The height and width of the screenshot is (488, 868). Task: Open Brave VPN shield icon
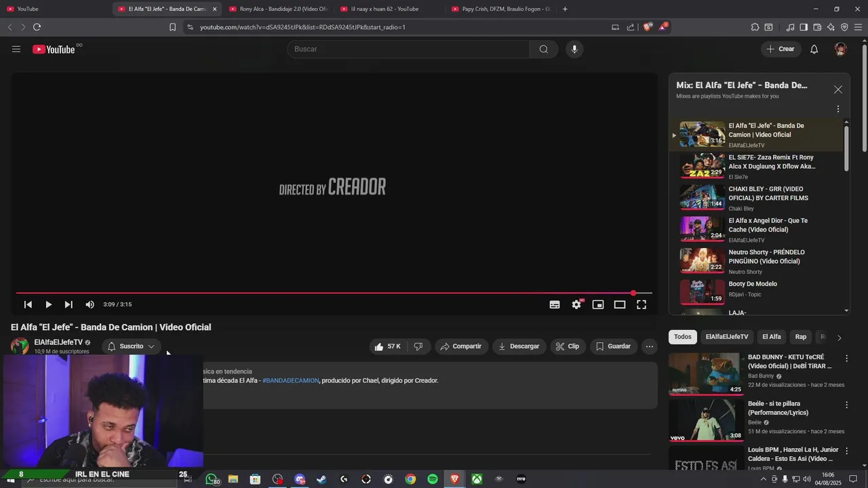(x=844, y=27)
